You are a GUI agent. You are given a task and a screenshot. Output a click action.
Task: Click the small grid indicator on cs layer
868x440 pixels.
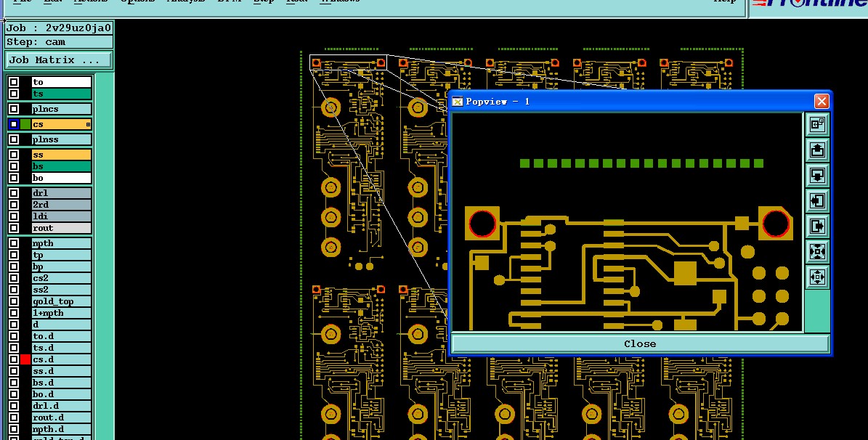[88, 125]
